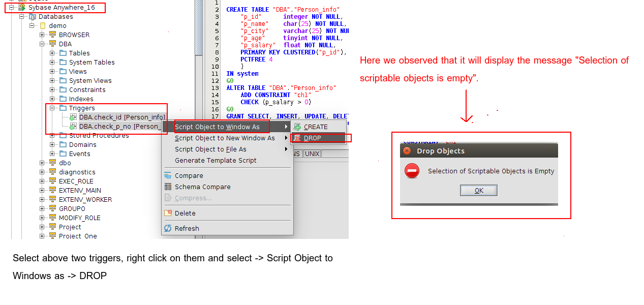Click the Tables folder icon
The width and height of the screenshot is (644, 305).
tap(63, 53)
